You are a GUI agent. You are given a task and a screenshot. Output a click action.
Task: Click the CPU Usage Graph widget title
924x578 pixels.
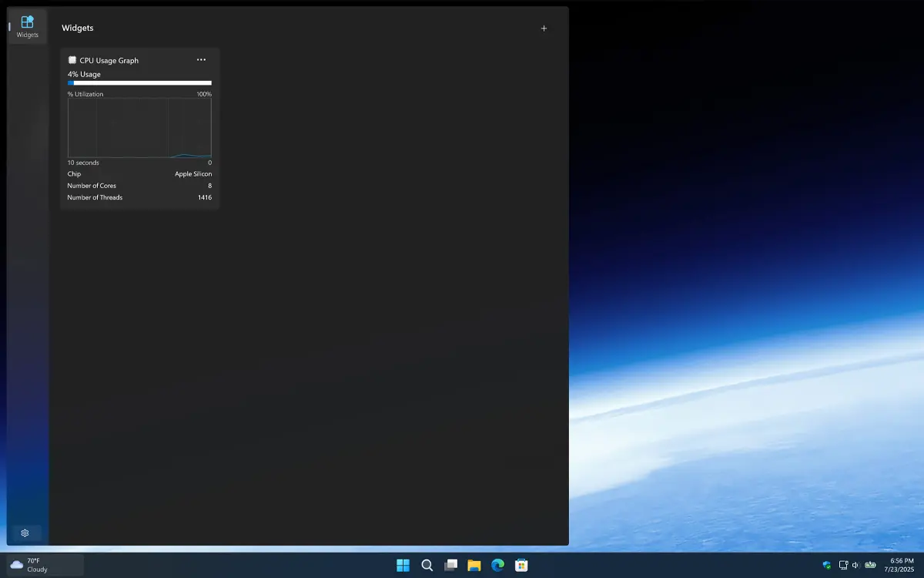pyautogui.click(x=109, y=60)
